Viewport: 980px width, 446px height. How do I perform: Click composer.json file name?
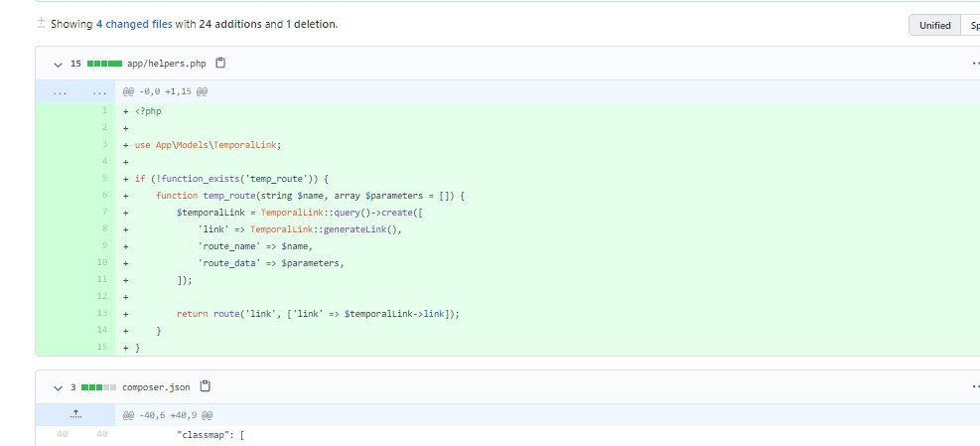coord(156,387)
